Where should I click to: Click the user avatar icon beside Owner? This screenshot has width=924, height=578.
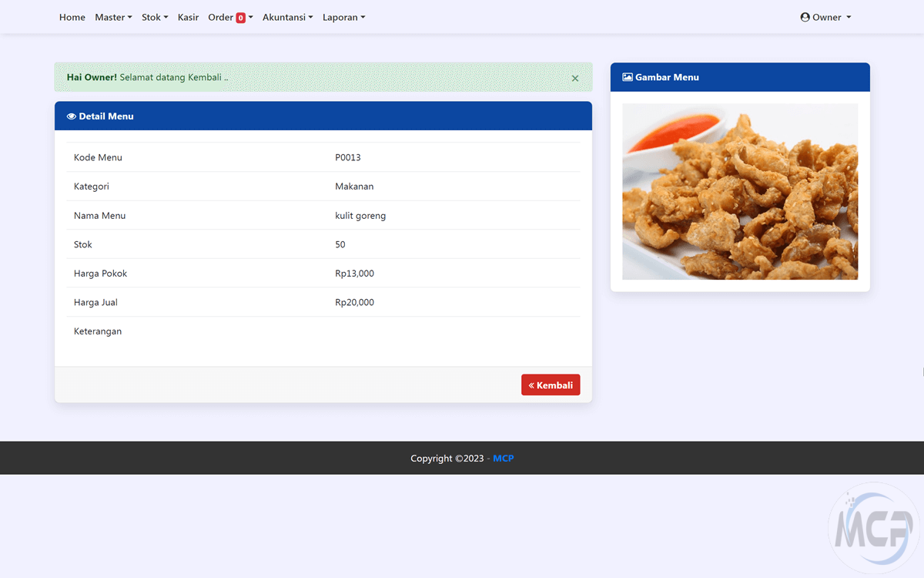click(x=805, y=17)
